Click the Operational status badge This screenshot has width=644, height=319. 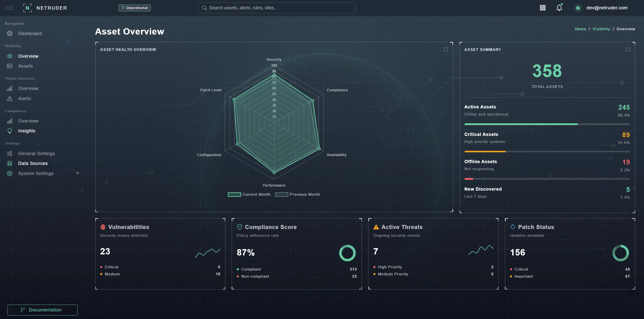click(135, 8)
